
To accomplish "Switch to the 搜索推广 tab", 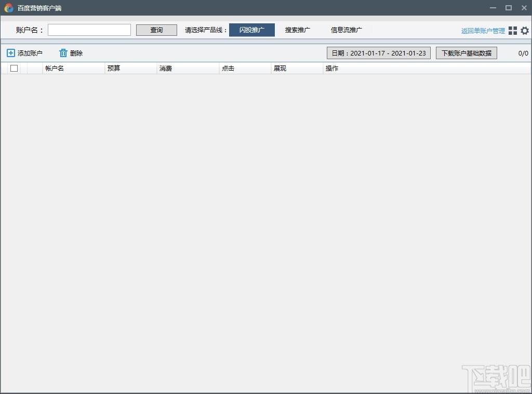I will (298, 30).
